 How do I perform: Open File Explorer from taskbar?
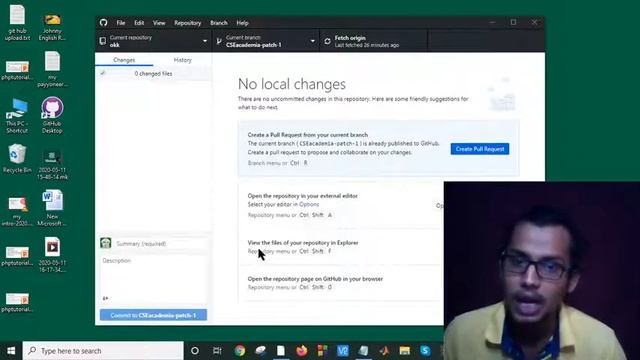[404, 351]
